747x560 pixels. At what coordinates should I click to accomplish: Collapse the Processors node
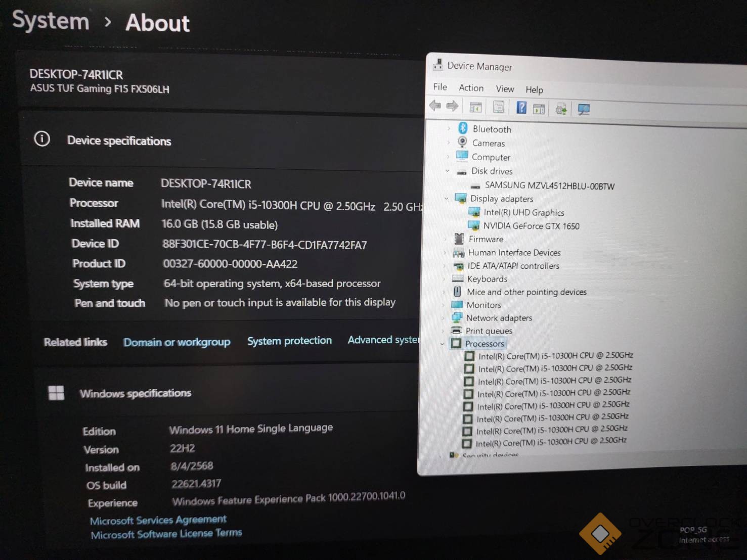pyautogui.click(x=442, y=343)
